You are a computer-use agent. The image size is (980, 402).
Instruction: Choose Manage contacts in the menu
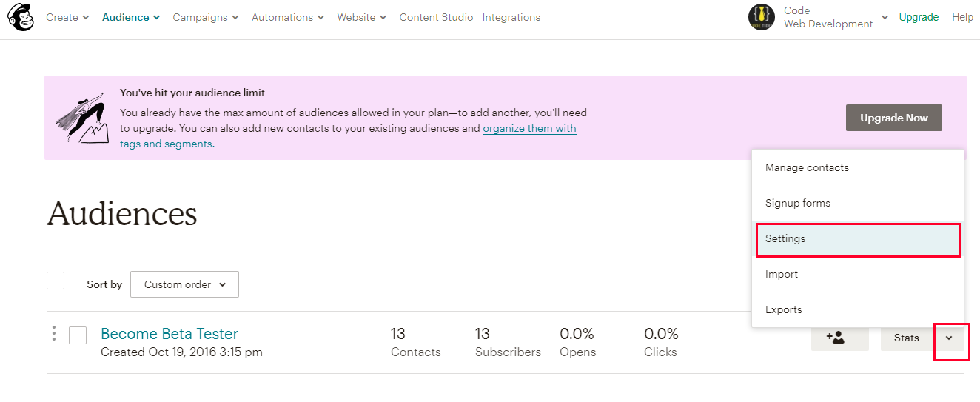tap(858, 167)
